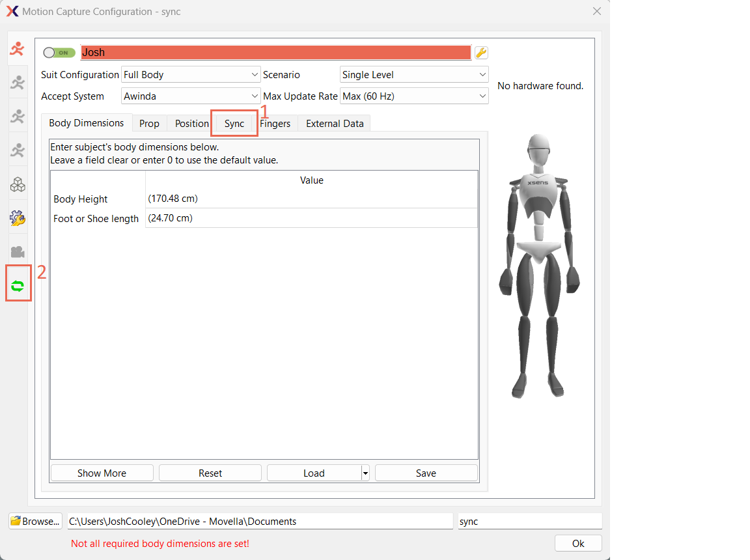This screenshot has height=560, width=750.
Task: Toggle the ON switch next to Josh
Action: 59,53
